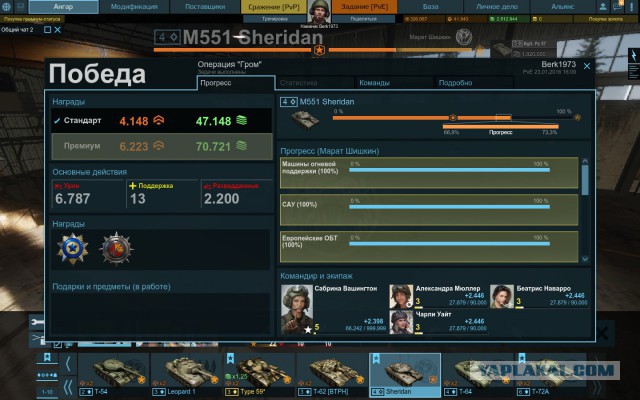Toggle favorite bookmark on T-72A card
Screen dimensions: 640x400
[x=522, y=358]
